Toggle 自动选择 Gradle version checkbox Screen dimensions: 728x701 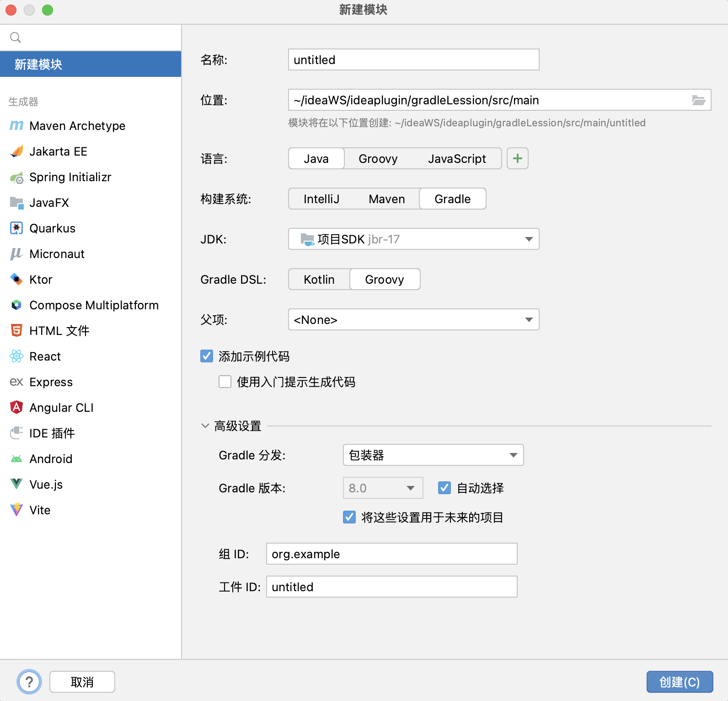point(444,488)
